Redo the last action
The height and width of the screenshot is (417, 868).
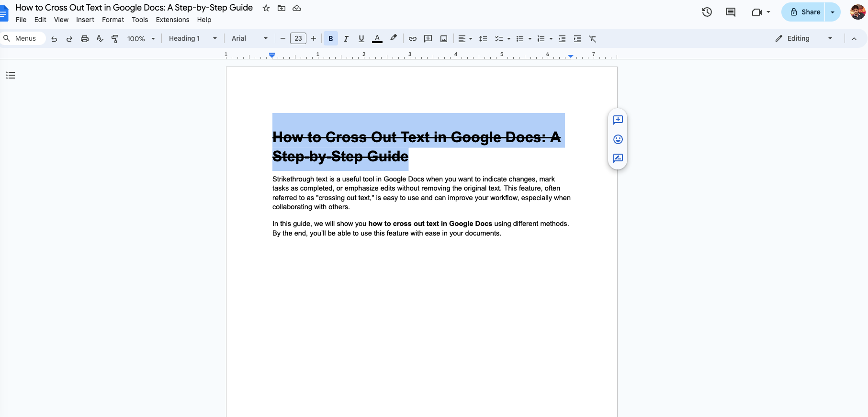(x=69, y=39)
